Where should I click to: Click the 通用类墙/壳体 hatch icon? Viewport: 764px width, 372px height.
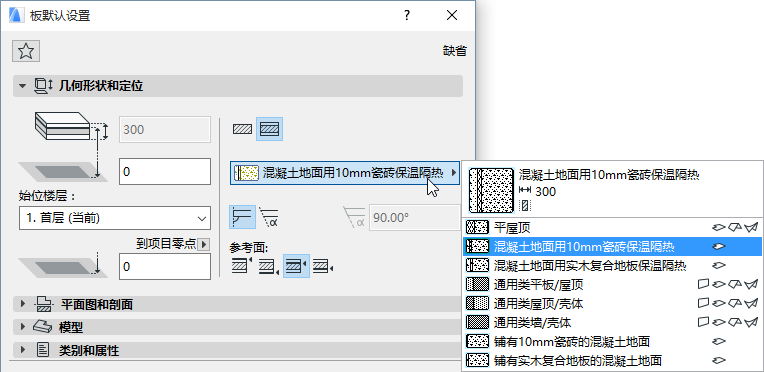coord(478,322)
